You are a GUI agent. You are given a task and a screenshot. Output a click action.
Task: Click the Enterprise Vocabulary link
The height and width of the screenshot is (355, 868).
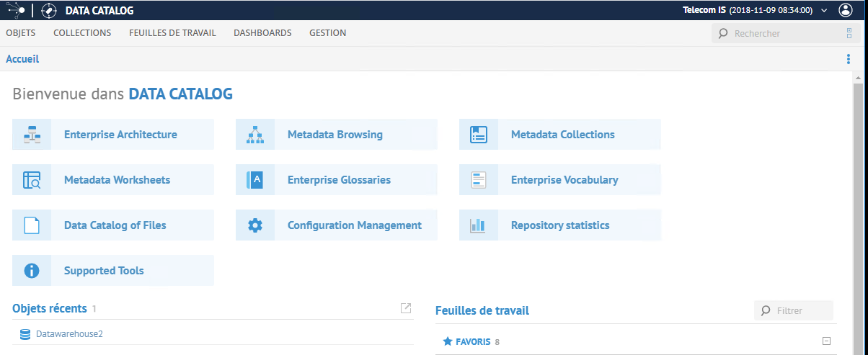coord(564,180)
